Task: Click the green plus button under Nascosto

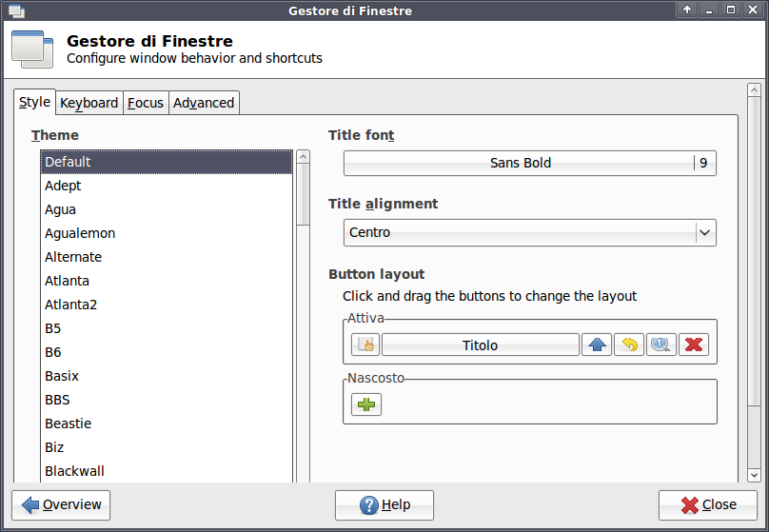Action: pyautogui.click(x=365, y=404)
